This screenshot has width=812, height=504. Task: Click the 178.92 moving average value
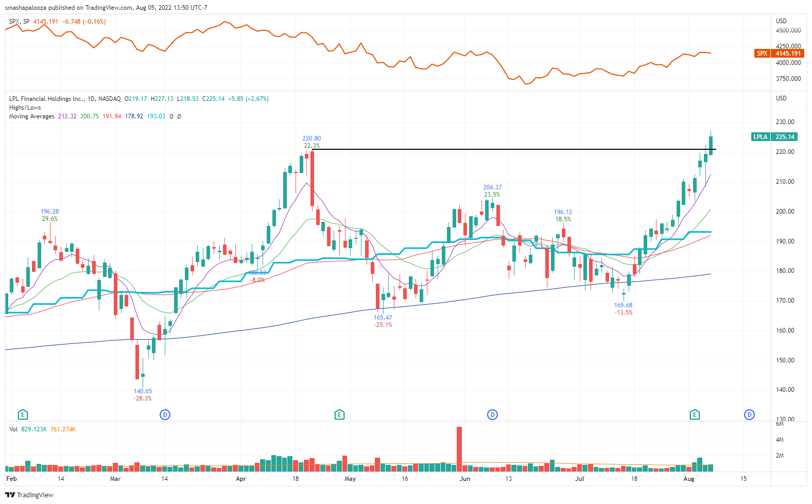pyautogui.click(x=134, y=116)
